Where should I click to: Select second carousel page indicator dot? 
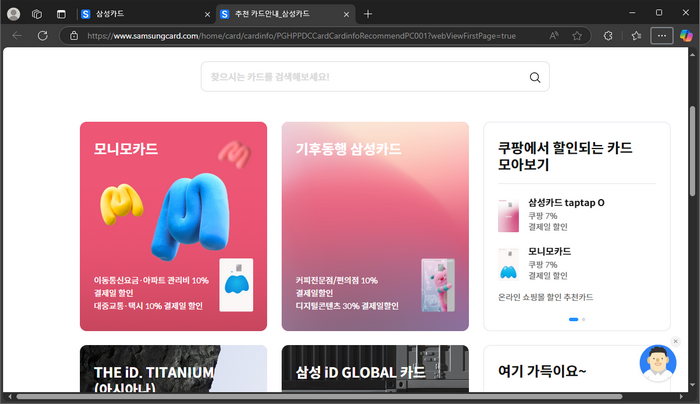tap(583, 319)
